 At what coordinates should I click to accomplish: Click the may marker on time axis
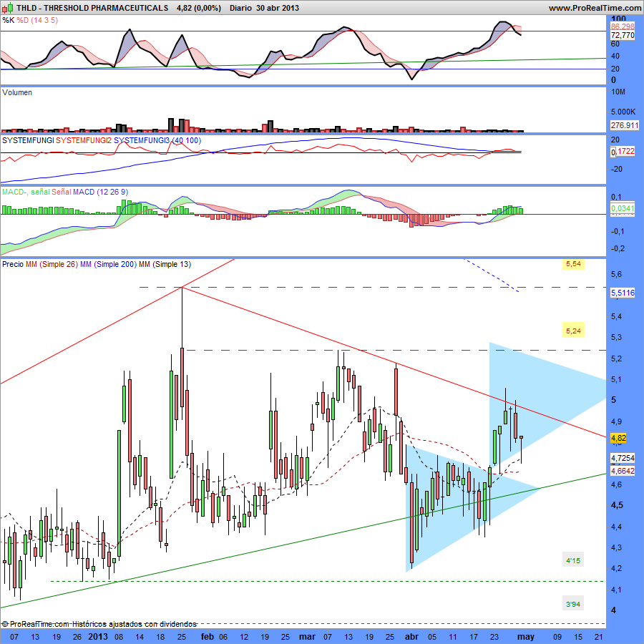click(526, 637)
